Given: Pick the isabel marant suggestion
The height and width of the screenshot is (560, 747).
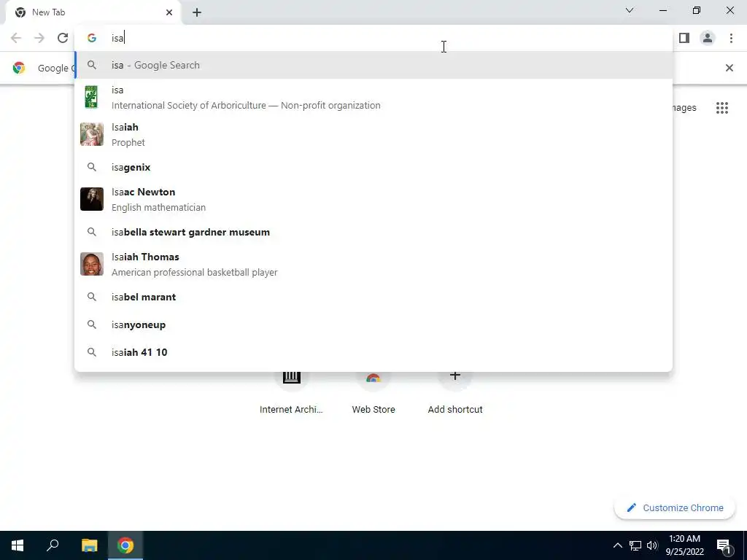Looking at the screenshot, I should tap(373, 297).
